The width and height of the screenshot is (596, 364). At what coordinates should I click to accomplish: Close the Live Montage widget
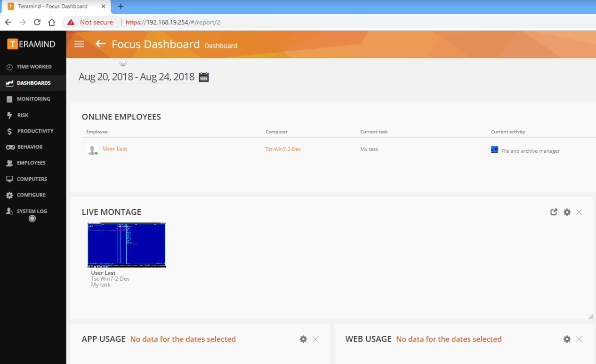[x=579, y=212]
